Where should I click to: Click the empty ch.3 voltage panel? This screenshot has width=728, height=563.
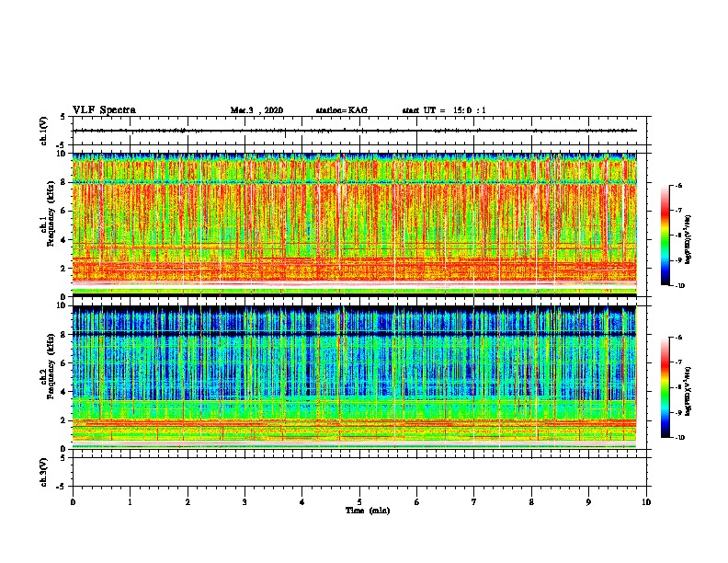[359, 472]
